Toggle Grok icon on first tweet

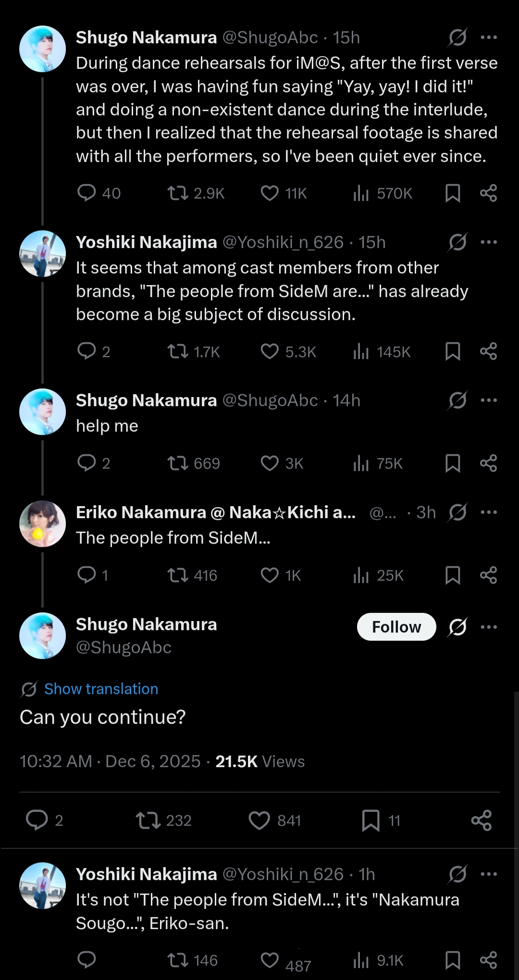(457, 37)
